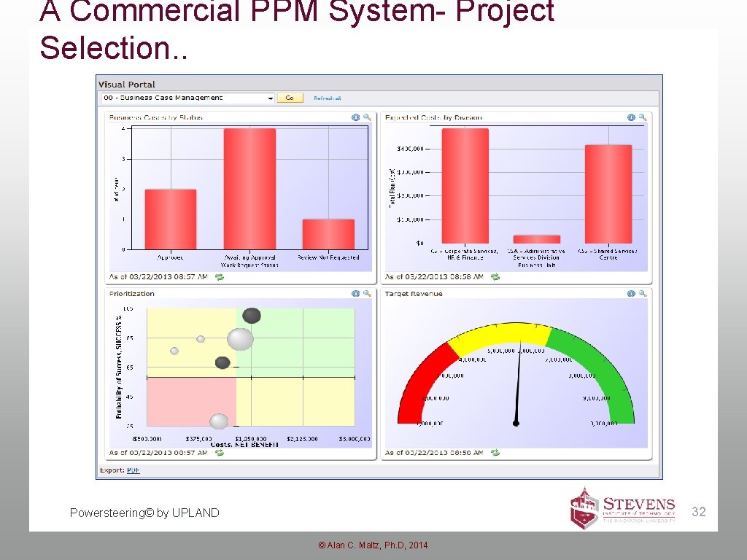This screenshot has width=747, height=560.
Task: Click the Refresh all link
Action: point(328,98)
